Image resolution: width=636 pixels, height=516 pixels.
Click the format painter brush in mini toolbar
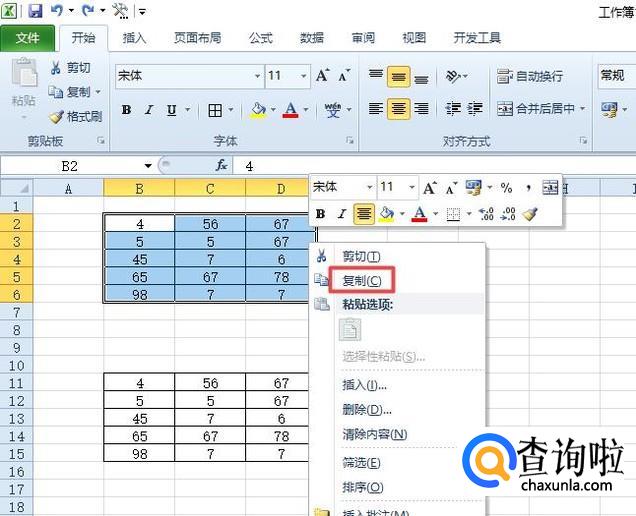[529, 213]
